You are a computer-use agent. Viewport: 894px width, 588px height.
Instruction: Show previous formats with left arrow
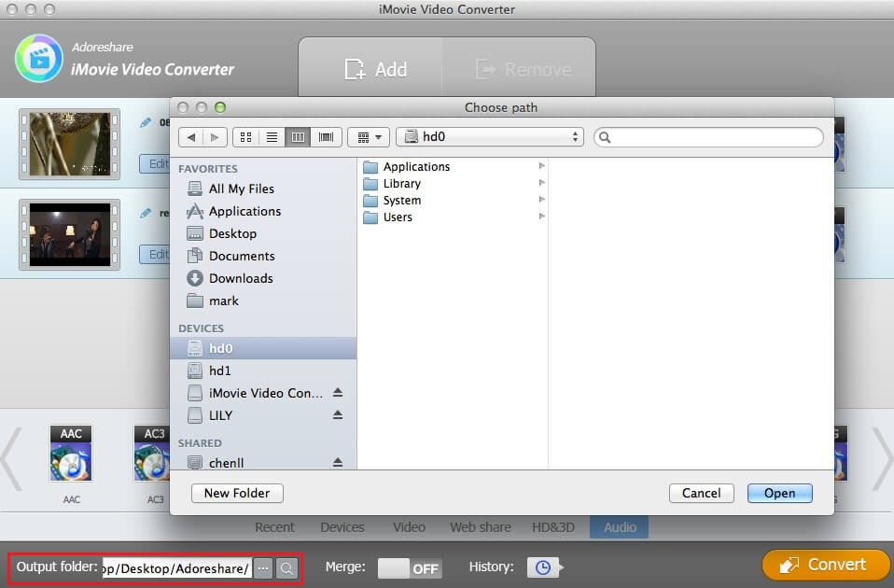click(x=11, y=458)
